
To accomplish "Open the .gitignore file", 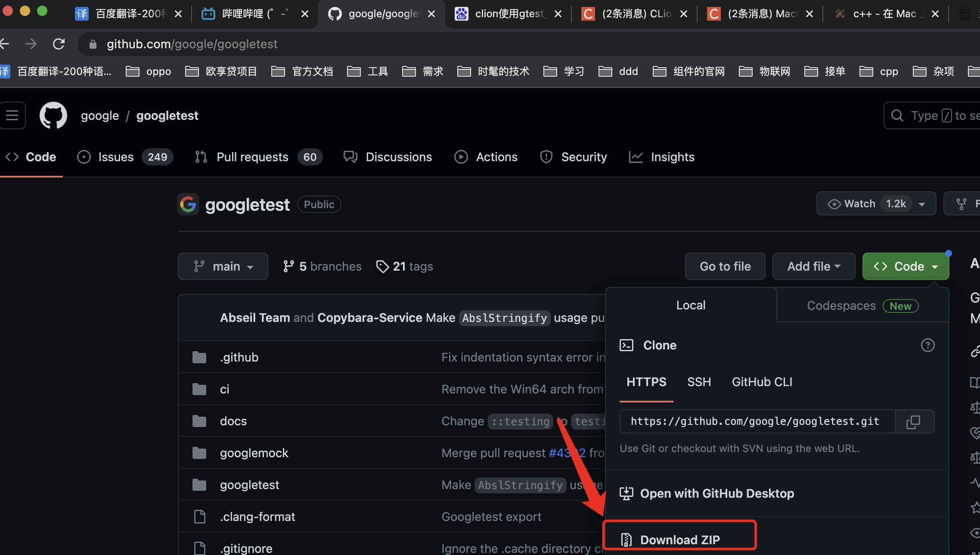I will tap(246, 548).
